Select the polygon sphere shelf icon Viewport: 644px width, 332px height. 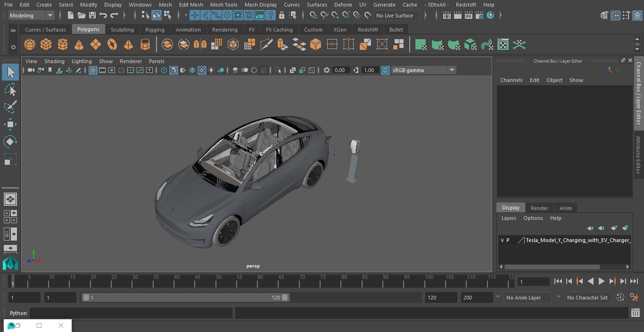point(30,45)
